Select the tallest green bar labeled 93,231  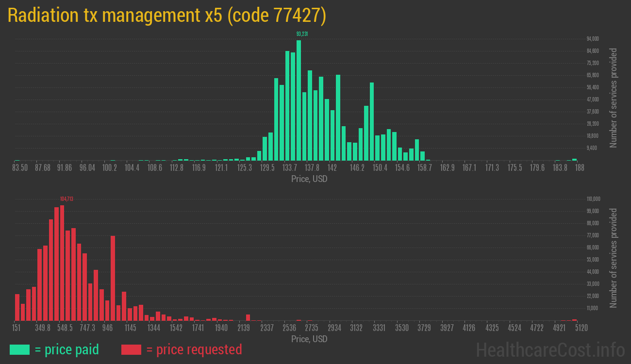tap(299, 97)
